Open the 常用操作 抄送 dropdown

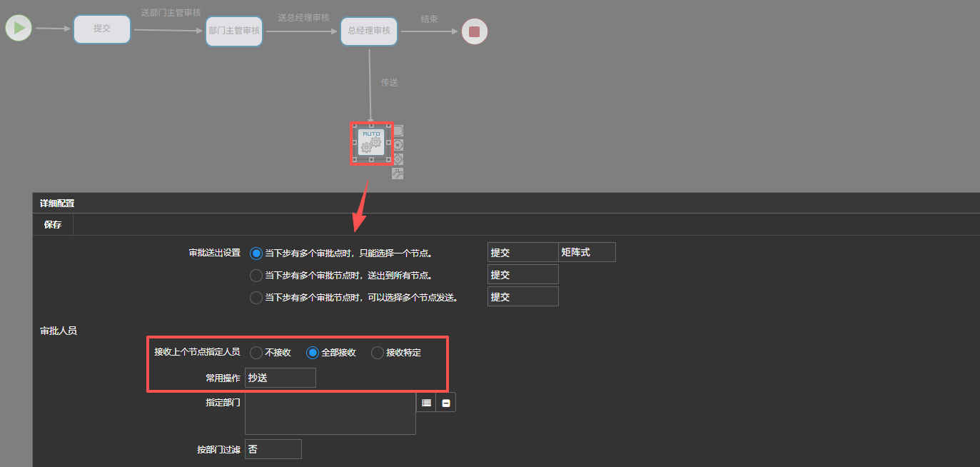[280, 378]
